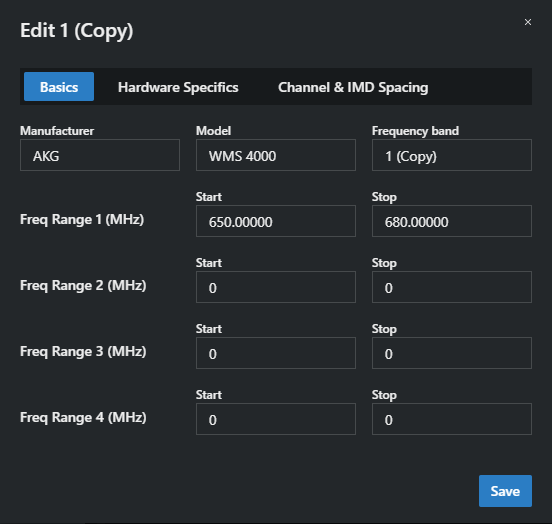This screenshot has width=552, height=524.
Task: Click the Edit 1 (Copy) dialog title
Action: (77, 31)
